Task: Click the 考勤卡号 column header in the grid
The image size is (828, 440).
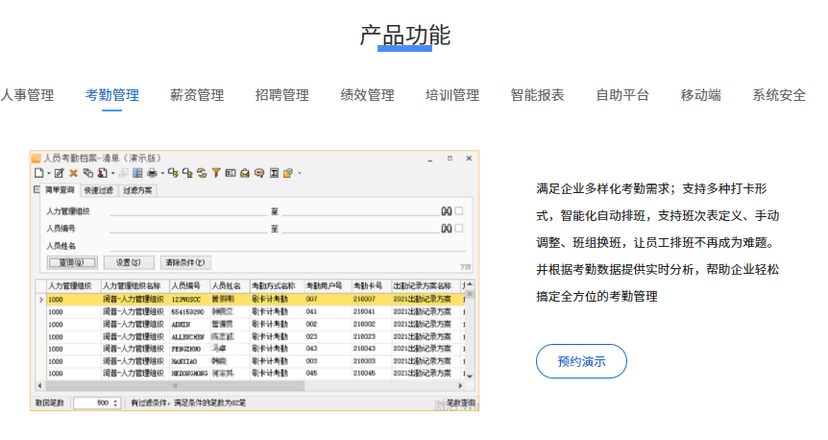Action: (371, 286)
